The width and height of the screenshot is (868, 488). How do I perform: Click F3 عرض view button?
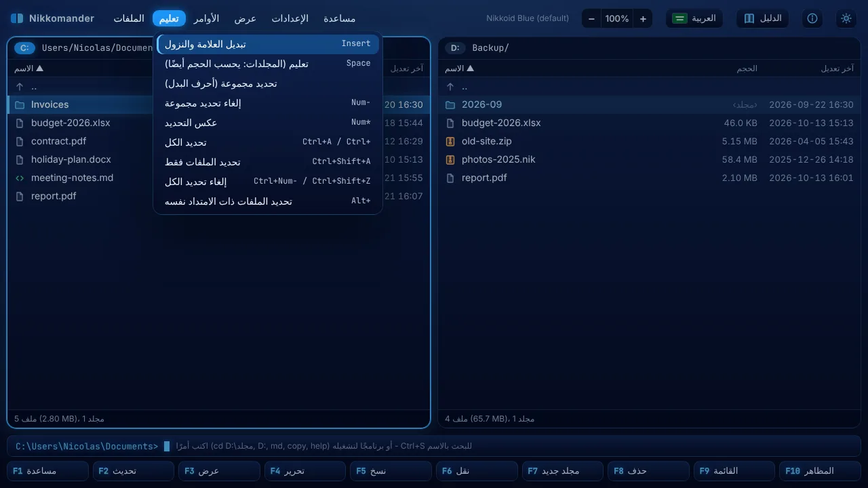[x=219, y=471]
